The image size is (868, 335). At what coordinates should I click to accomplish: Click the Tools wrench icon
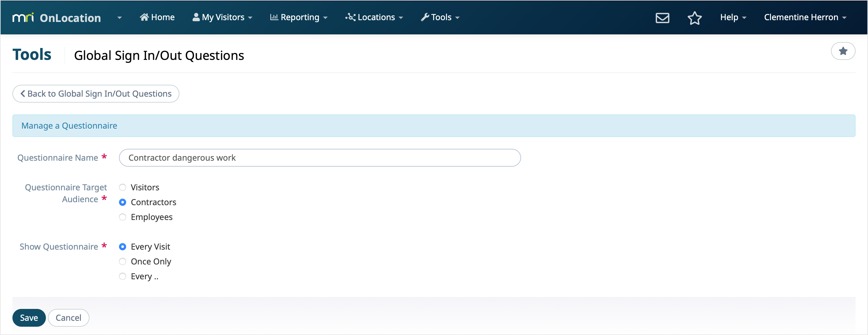[x=425, y=17]
